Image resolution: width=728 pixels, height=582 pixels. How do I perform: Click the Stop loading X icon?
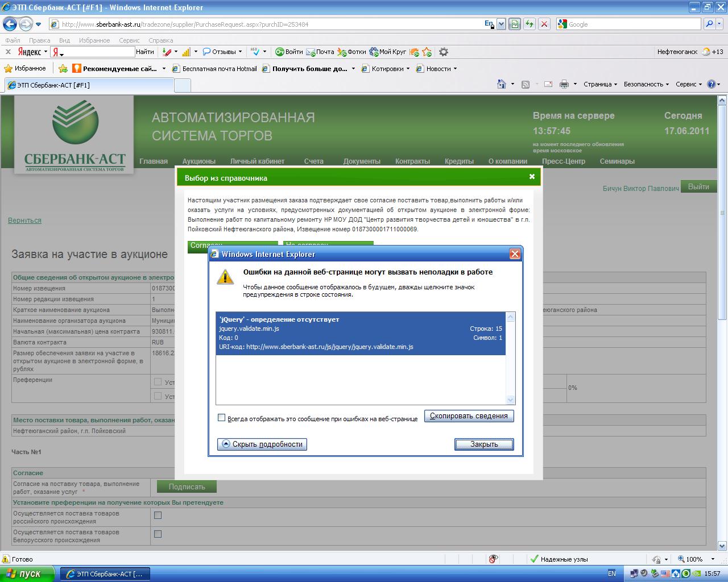(x=544, y=24)
